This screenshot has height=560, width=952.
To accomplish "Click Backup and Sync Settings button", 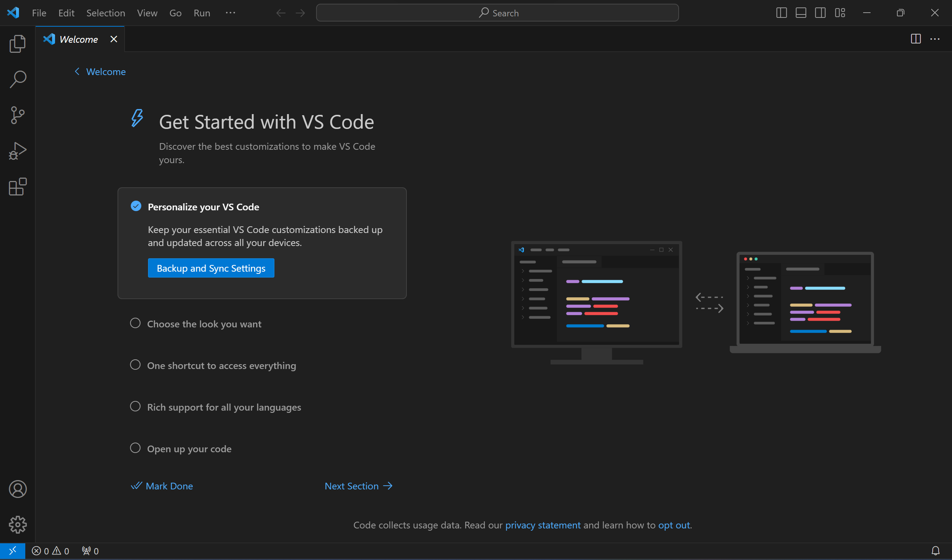I will tap(211, 268).
